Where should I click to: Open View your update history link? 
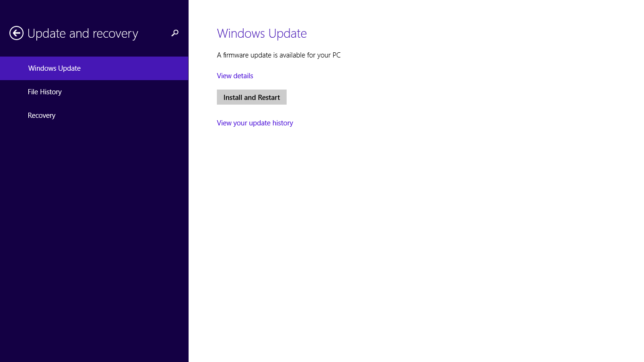(x=255, y=123)
